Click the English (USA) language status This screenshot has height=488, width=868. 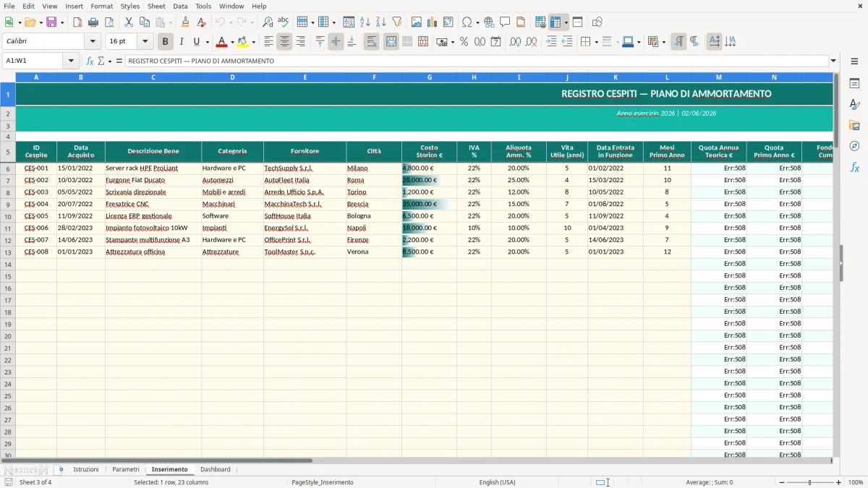click(498, 482)
